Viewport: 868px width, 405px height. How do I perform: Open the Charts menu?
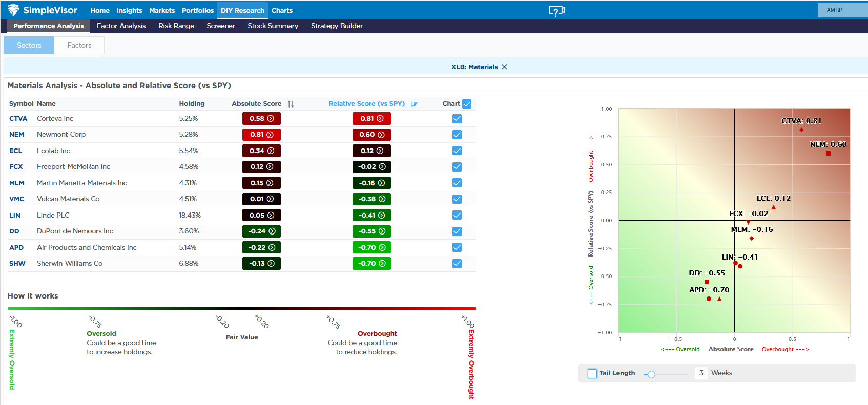pos(282,10)
